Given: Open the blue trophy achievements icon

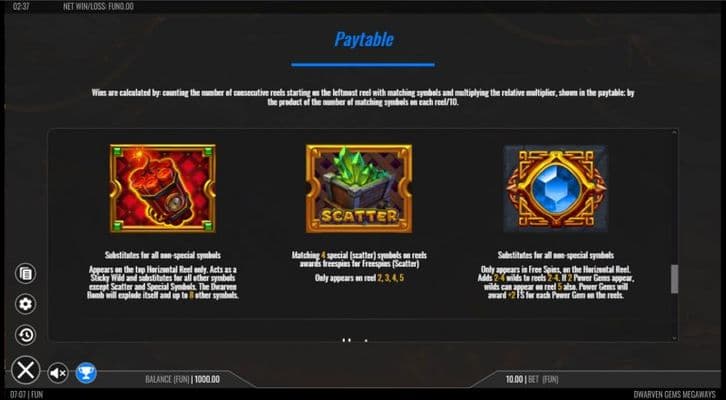Looking at the screenshot, I should (x=86, y=373).
